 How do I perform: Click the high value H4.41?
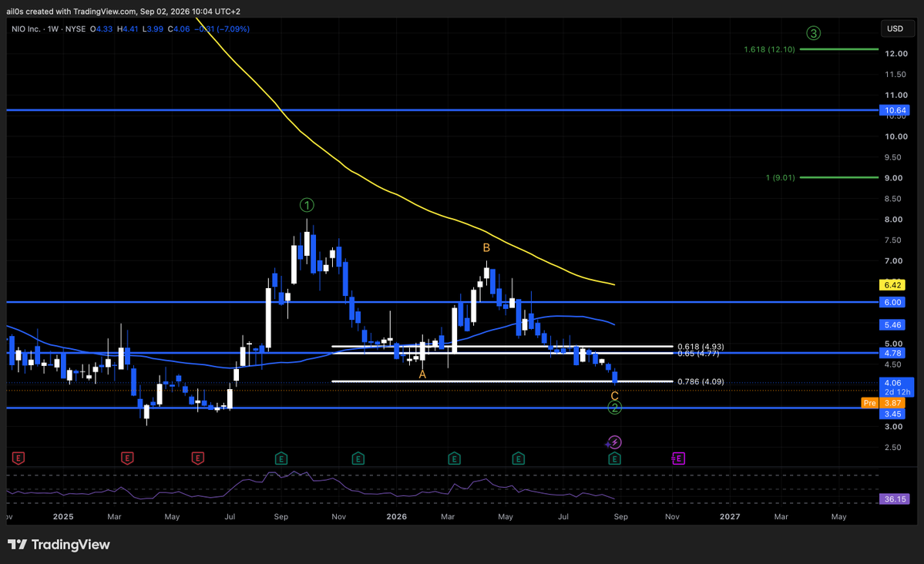[127, 29]
